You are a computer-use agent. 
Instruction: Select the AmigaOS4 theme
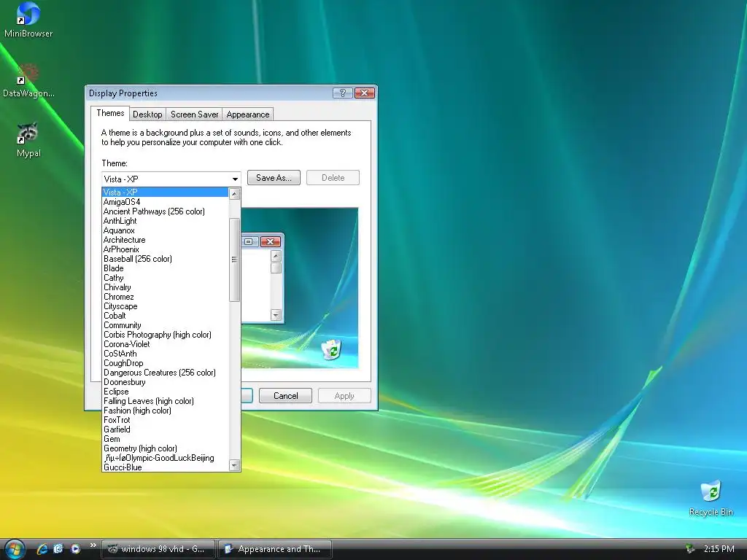point(166,202)
